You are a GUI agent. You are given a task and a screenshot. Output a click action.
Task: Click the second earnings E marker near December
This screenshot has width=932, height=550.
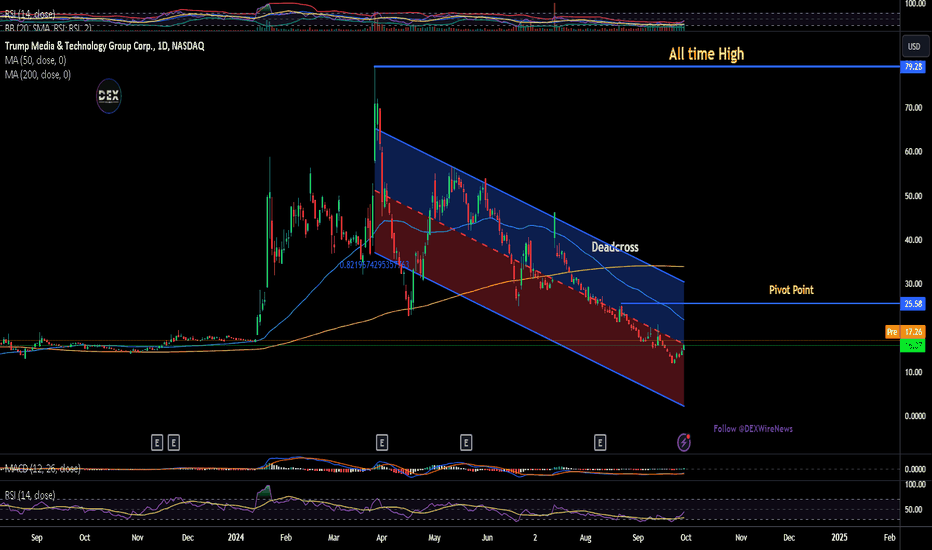point(174,442)
